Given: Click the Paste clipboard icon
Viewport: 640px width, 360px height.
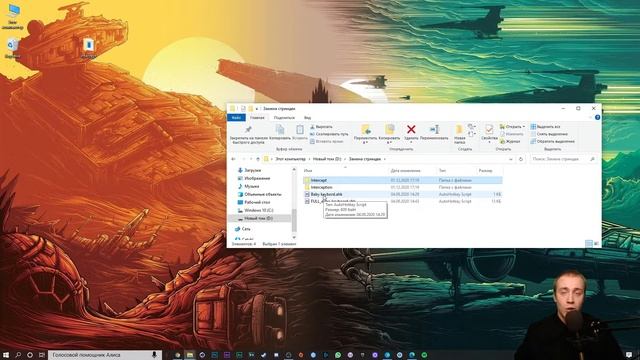Looking at the screenshot, I should click(300, 129).
